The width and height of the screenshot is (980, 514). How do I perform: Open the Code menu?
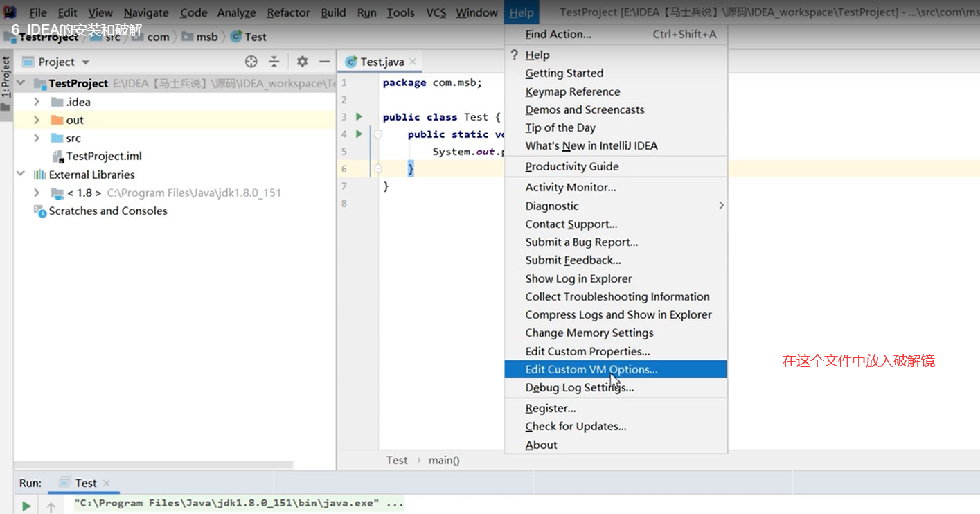[x=194, y=12]
